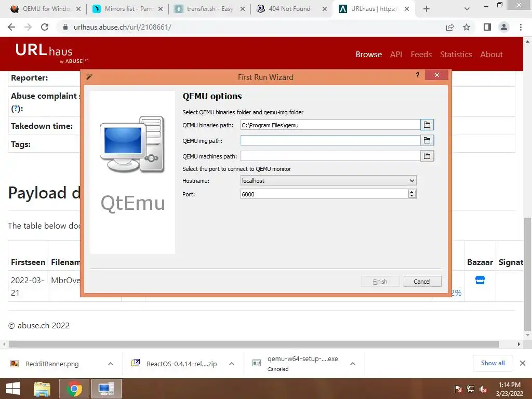532x399 pixels.
Task: Open Action Center flag icon
Action: [x=458, y=389]
